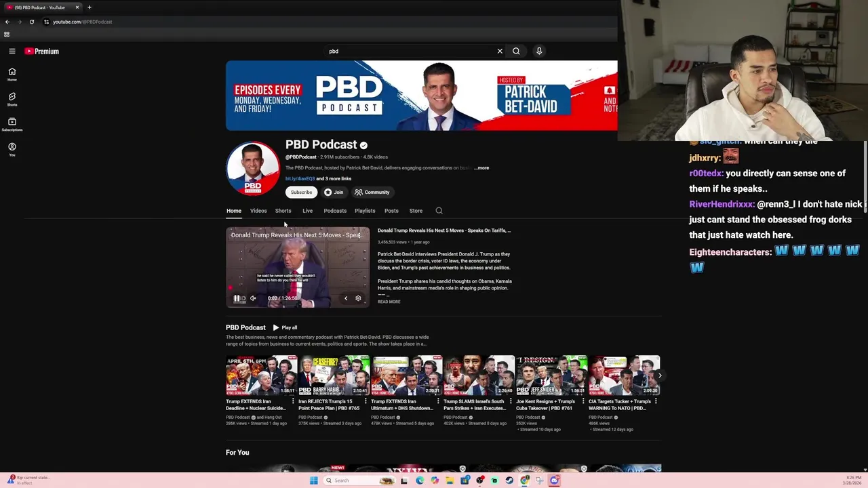The width and height of the screenshot is (868, 488).
Task: Open Subscriptions in the sidebar
Action: pos(12,125)
